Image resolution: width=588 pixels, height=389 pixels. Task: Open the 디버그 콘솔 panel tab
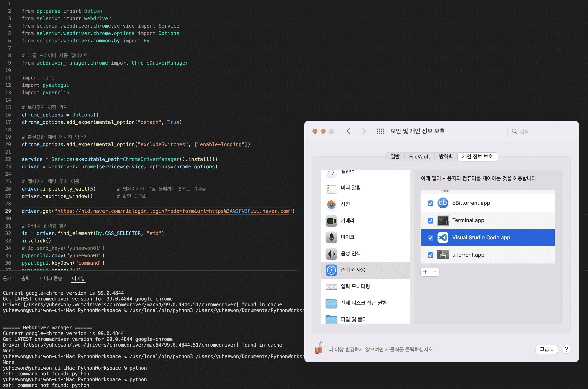point(51,278)
